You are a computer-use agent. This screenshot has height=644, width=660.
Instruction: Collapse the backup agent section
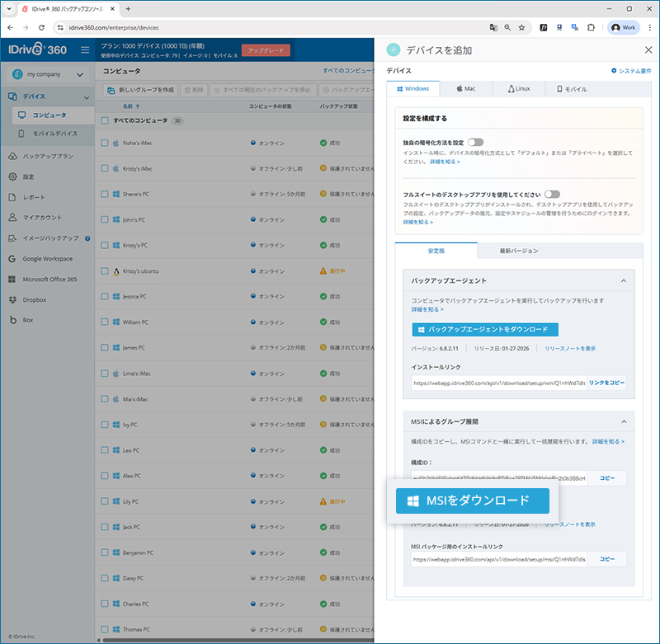pos(624,281)
